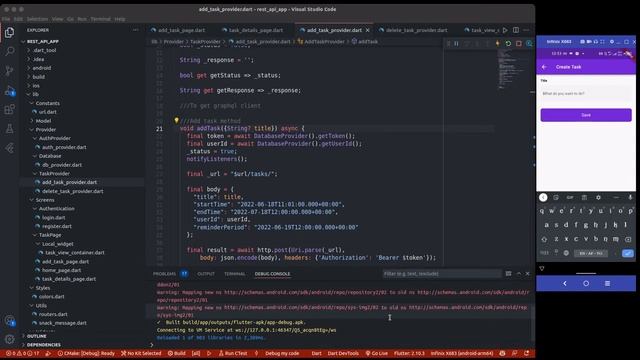Click Run CTest in the status bar

click(x=233, y=353)
